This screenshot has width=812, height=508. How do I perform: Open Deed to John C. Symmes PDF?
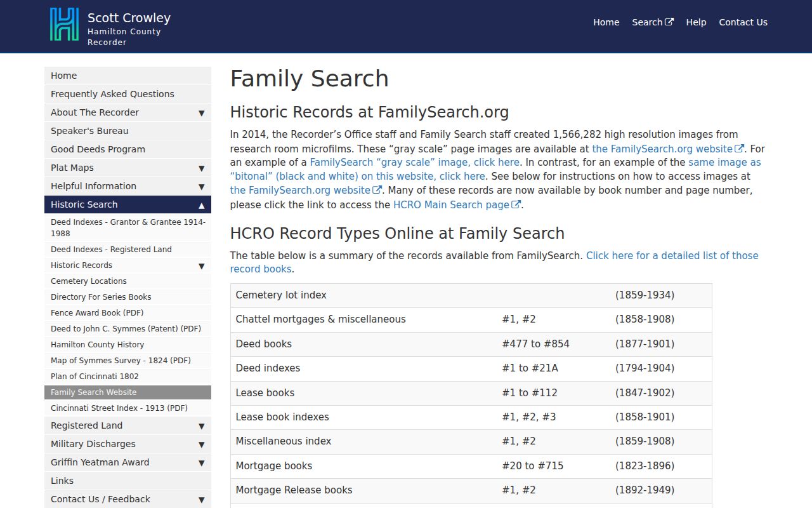(128, 329)
